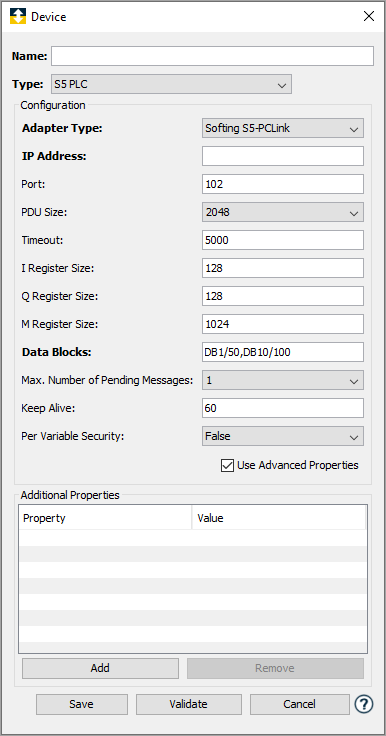This screenshot has width=386, height=736.
Task: Click into the IP Address field
Action: click(283, 156)
